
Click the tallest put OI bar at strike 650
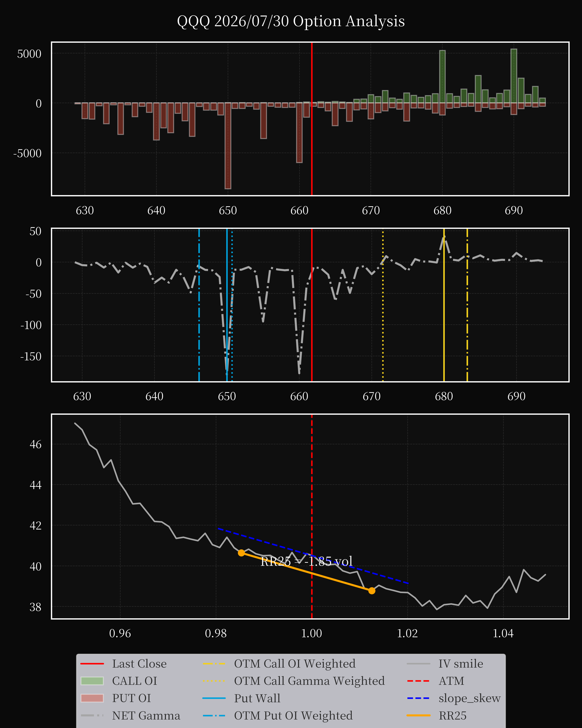[228, 146]
